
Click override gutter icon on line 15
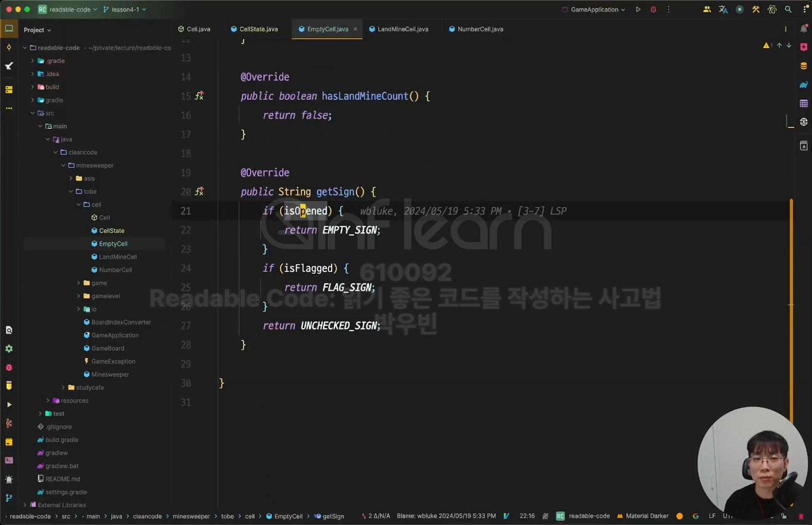coord(199,96)
